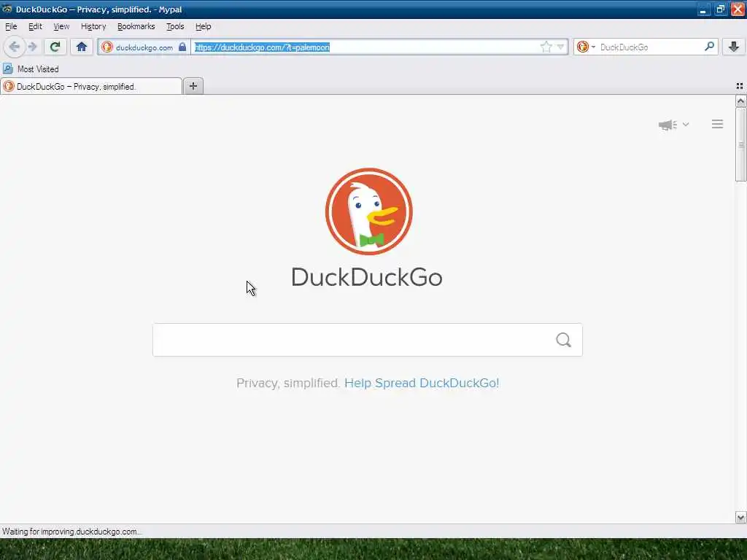Click the padlock security icon
Image resolution: width=747 pixels, height=560 pixels.
182,47
